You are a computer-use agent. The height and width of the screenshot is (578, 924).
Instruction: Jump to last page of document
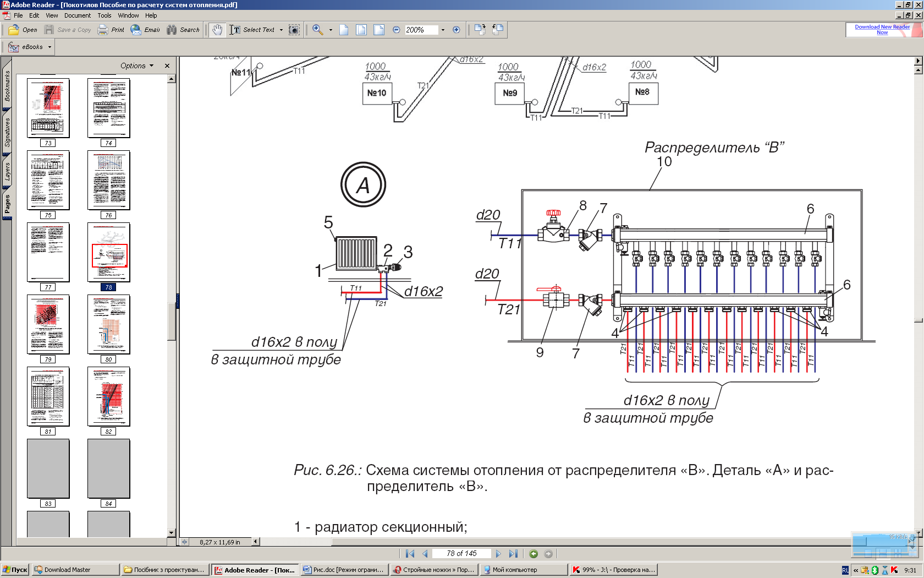pos(513,554)
